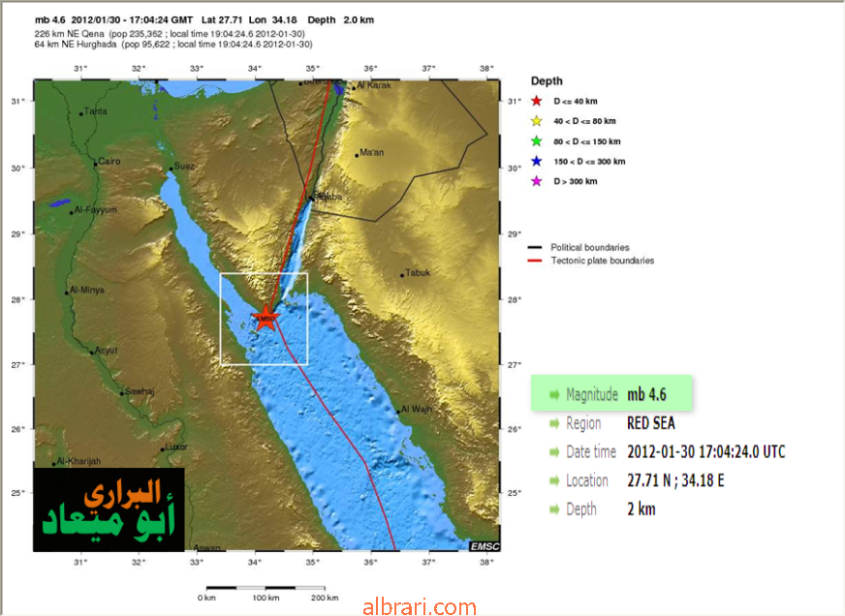Click the EMSC logo on the map corner

point(485,546)
